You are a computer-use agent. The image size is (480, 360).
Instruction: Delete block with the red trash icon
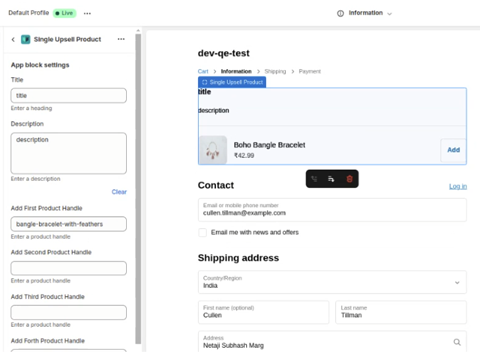349,179
